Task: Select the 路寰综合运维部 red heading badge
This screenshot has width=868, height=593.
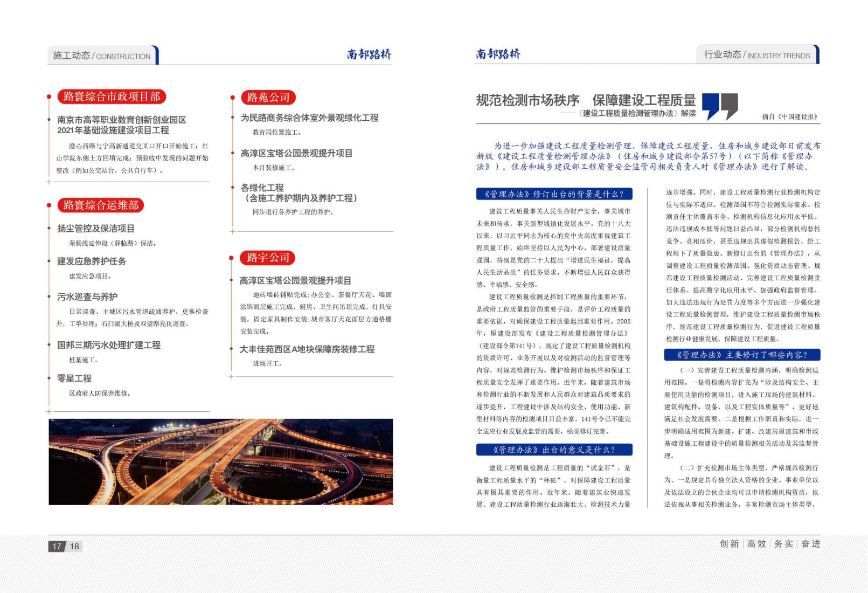Action: tap(101, 205)
